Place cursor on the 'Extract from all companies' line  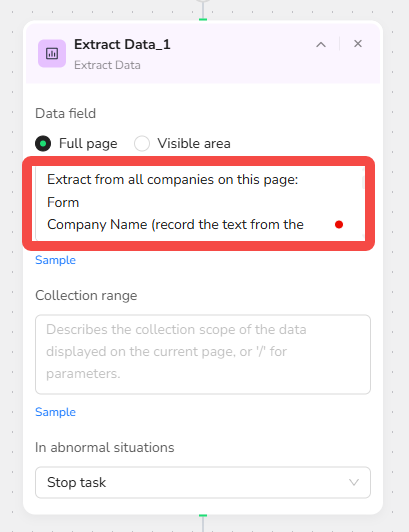click(x=172, y=179)
